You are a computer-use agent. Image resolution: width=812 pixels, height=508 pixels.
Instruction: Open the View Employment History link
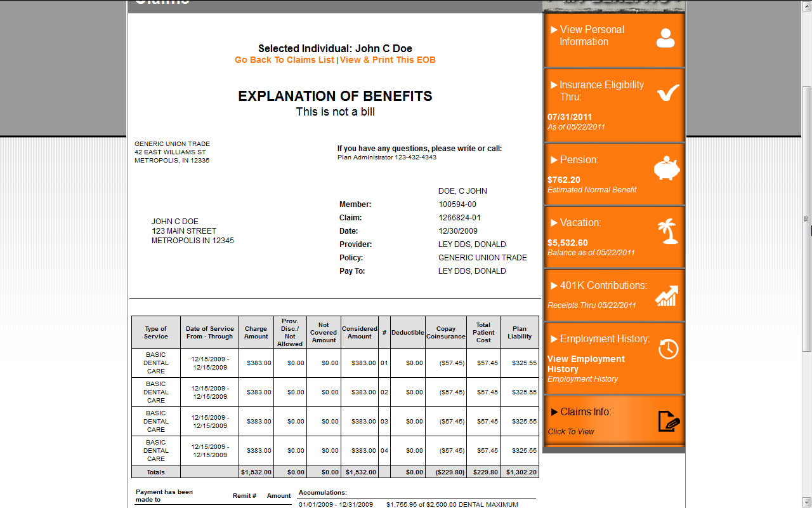pyautogui.click(x=586, y=364)
